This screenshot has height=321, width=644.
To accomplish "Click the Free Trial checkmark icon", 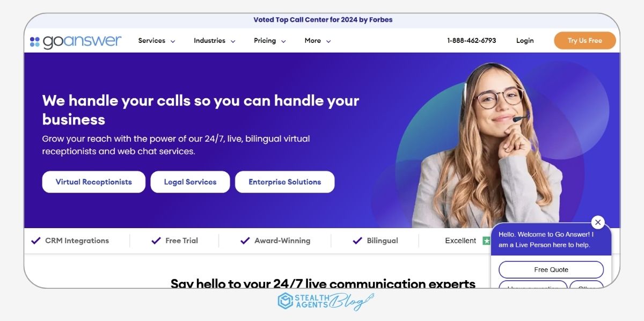I will pyautogui.click(x=156, y=240).
